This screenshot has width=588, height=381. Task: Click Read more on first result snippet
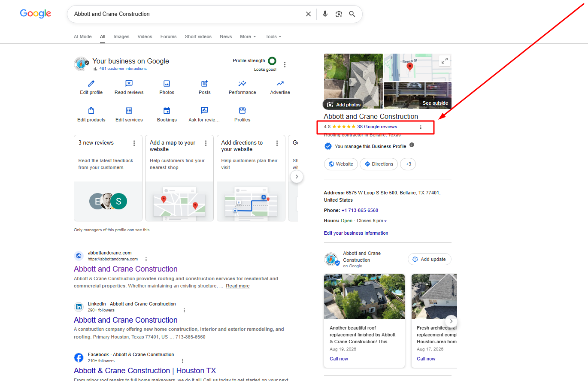[x=238, y=286]
